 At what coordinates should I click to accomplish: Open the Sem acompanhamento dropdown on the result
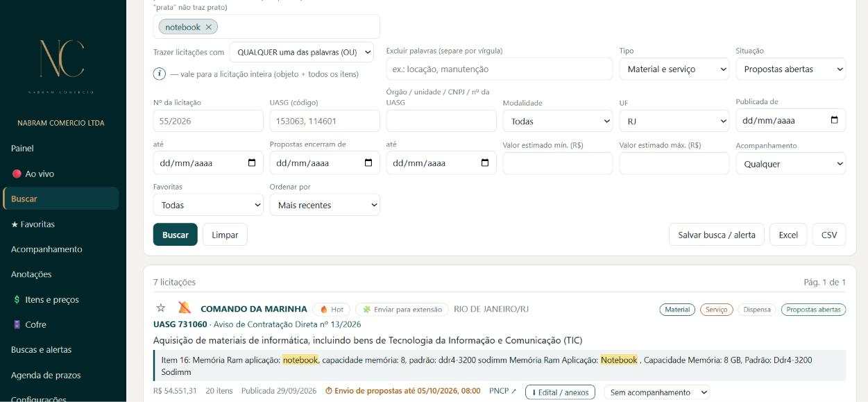pos(657,392)
